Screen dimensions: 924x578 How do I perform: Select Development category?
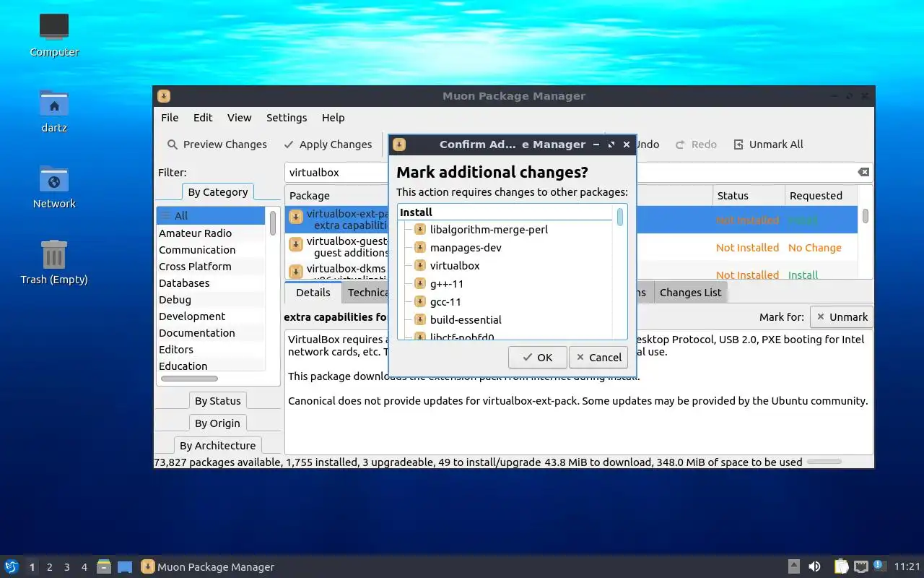pyautogui.click(x=212, y=316)
